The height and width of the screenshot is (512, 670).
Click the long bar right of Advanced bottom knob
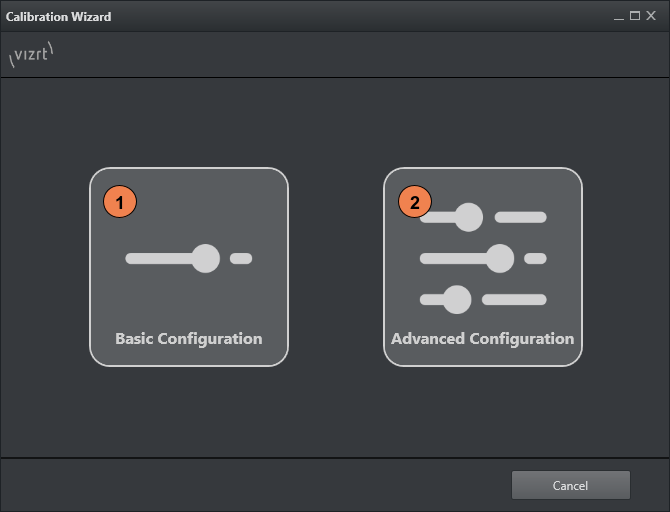(x=514, y=299)
